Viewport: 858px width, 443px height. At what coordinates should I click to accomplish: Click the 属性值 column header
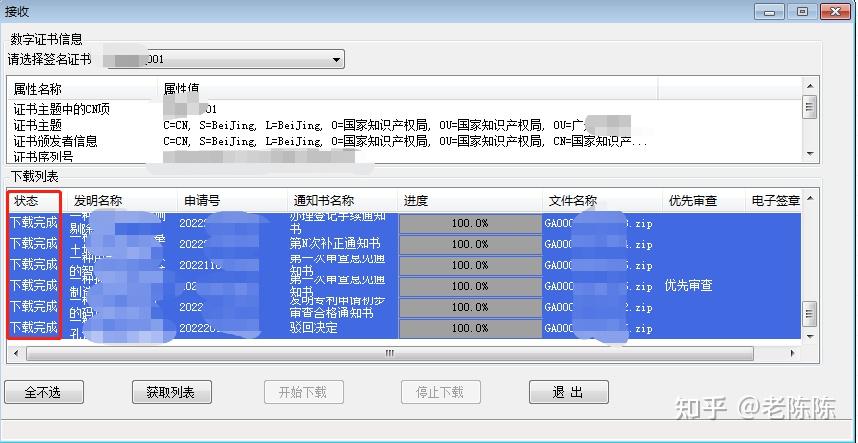[x=407, y=89]
